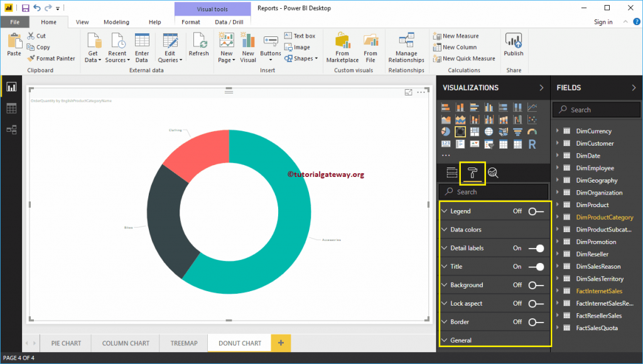Select the Pie chart visualization icon
Screen dimensions: 643x364
click(445, 131)
